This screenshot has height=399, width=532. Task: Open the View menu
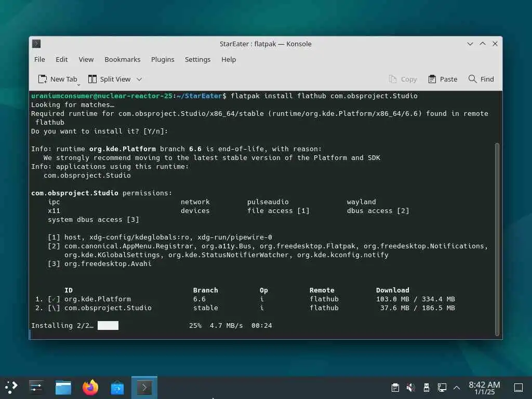point(86,59)
